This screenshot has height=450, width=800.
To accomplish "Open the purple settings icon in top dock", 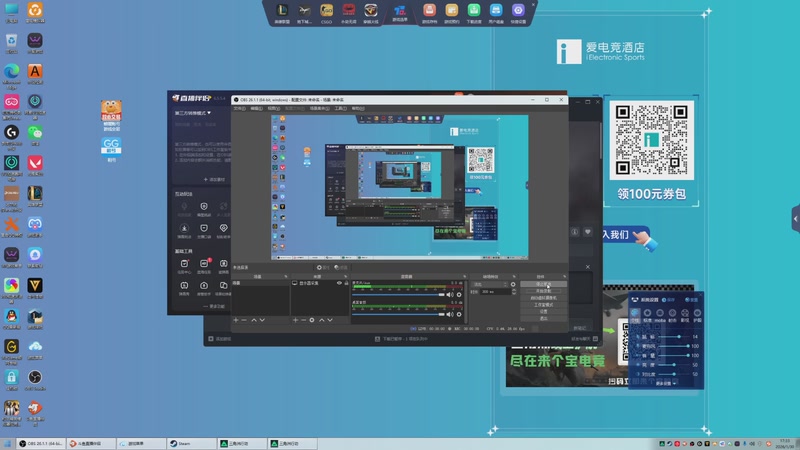I will pyautogui.click(x=518, y=10).
